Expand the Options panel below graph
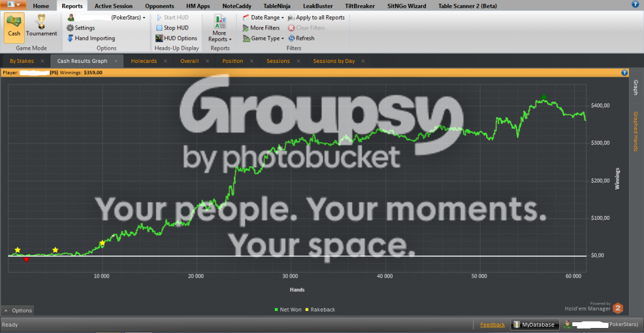The image size is (644, 333). [x=18, y=310]
